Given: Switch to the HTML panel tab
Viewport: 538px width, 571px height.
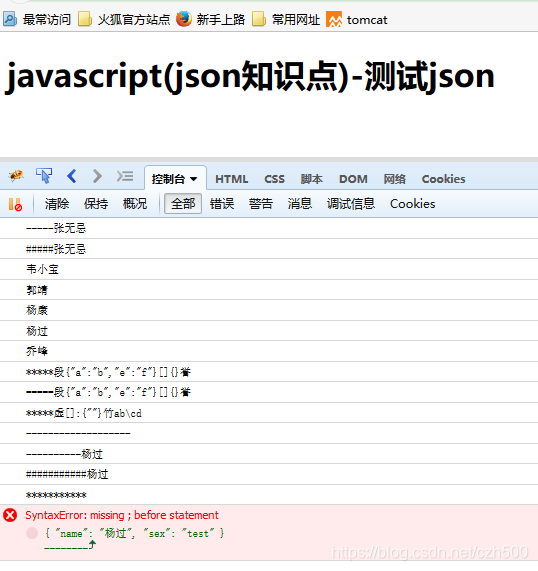Looking at the screenshot, I should (x=231, y=179).
